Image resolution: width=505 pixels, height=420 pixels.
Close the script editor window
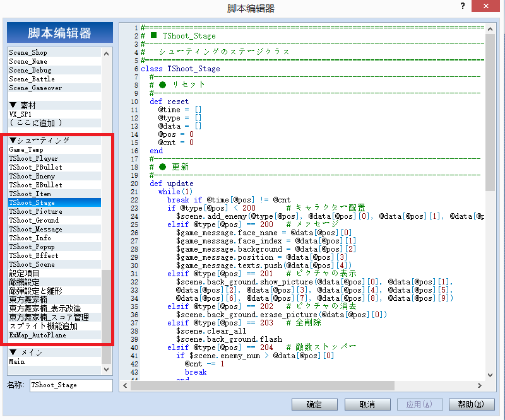point(485,6)
